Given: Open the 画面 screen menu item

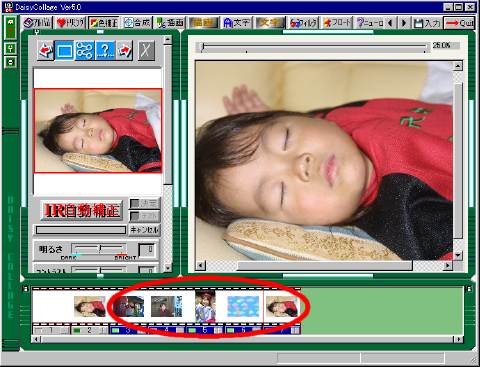Looking at the screenshot, I should pos(170,23).
